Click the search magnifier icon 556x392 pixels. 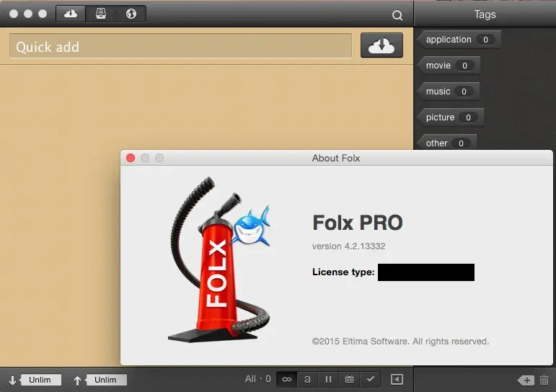pos(397,15)
